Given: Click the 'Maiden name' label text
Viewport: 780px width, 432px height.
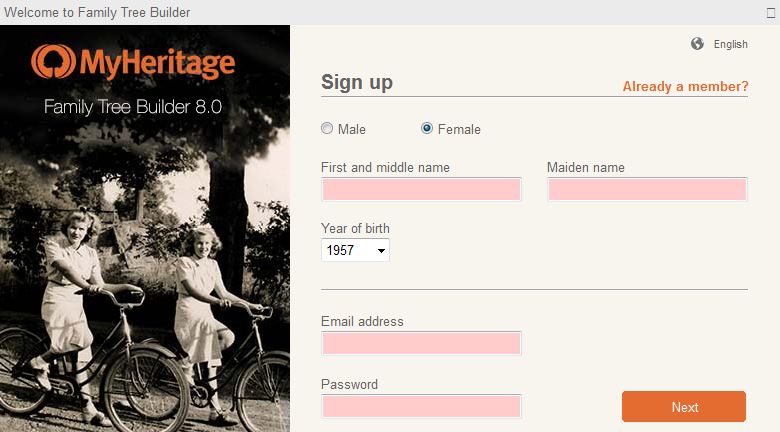Looking at the screenshot, I should pyautogui.click(x=586, y=167).
